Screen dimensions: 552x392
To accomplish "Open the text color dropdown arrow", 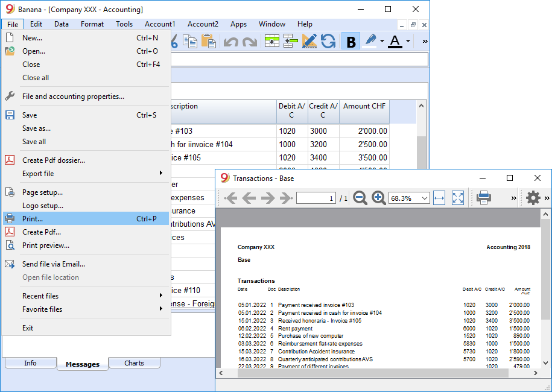I will click(x=408, y=41).
